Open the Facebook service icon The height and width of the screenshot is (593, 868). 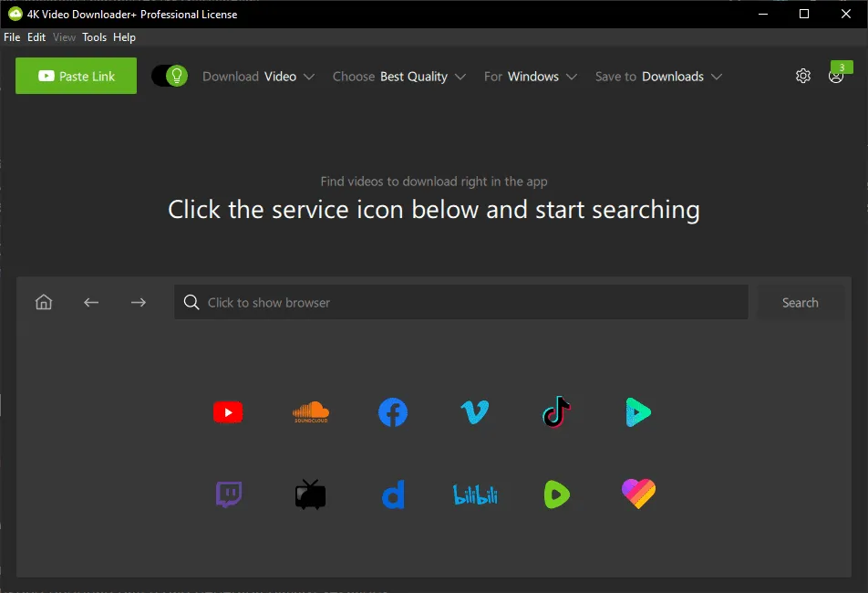tap(393, 412)
